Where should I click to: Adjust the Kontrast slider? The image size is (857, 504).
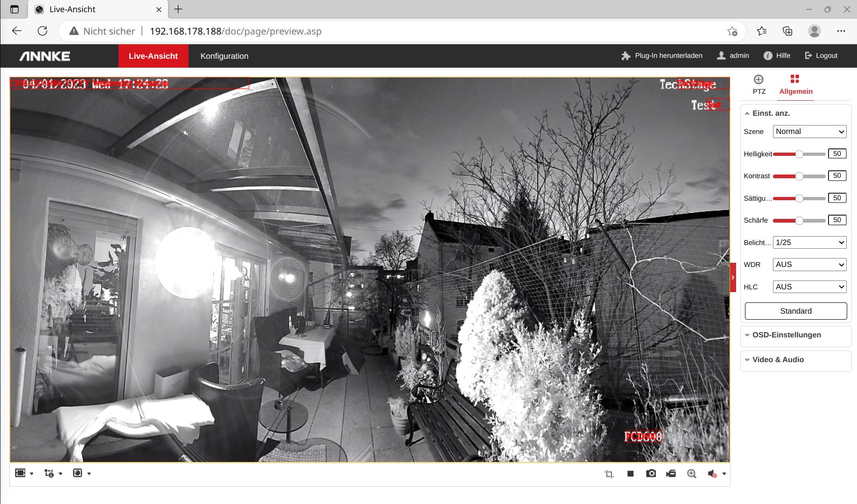point(799,176)
